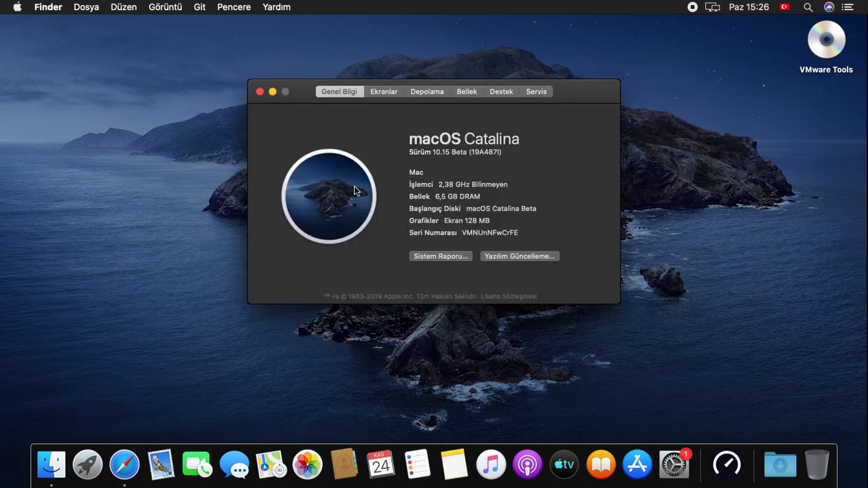
Task: Open the Finder menu
Action: click(48, 7)
